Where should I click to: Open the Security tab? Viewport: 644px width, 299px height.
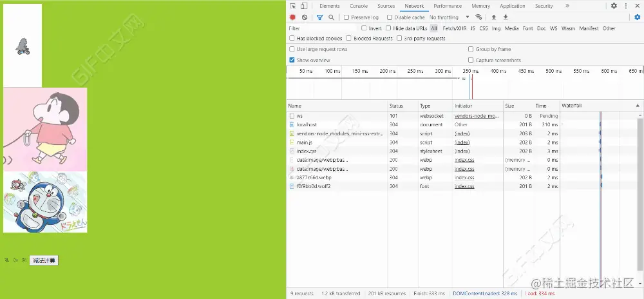[x=544, y=6]
